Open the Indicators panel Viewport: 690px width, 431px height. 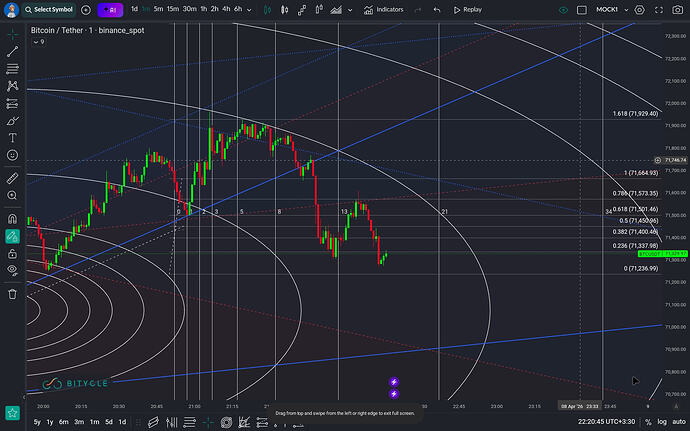tap(384, 10)
